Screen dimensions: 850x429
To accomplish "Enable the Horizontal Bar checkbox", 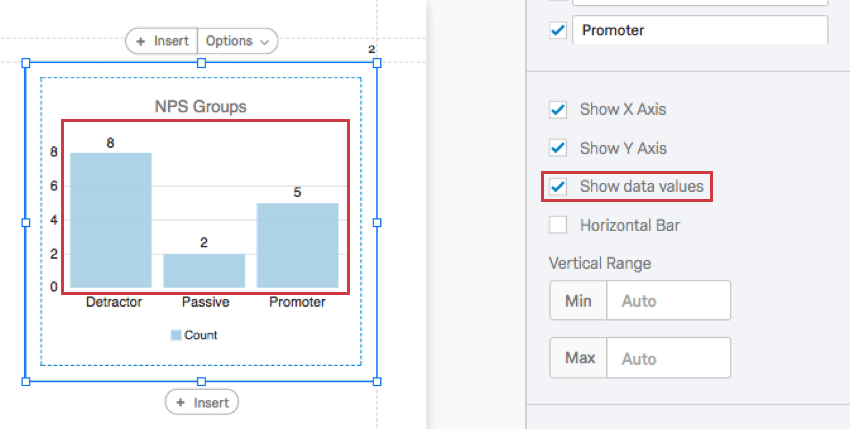I will click(558, 225).
